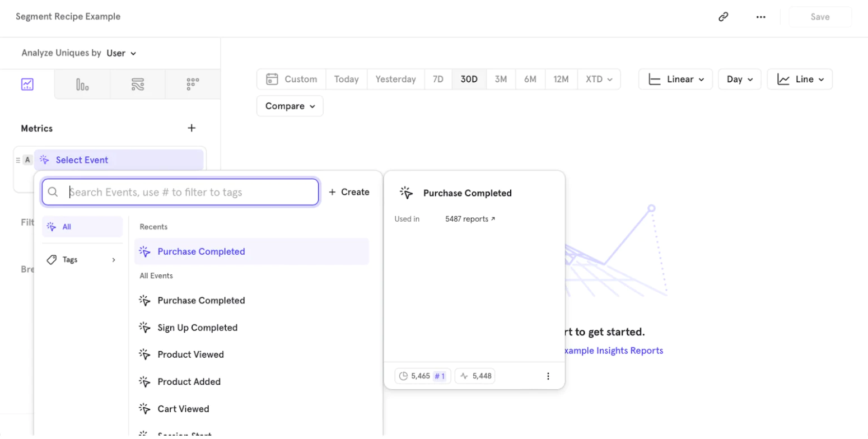This screenshot has height=439, width=868.
Task: Switch to the Retention dots tab
Action: pos(193,85)
